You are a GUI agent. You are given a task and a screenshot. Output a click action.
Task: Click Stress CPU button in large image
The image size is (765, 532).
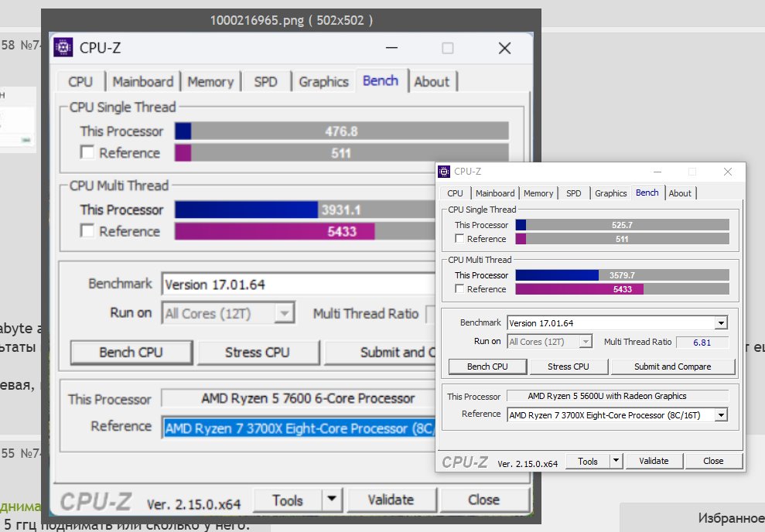point(258,352)
